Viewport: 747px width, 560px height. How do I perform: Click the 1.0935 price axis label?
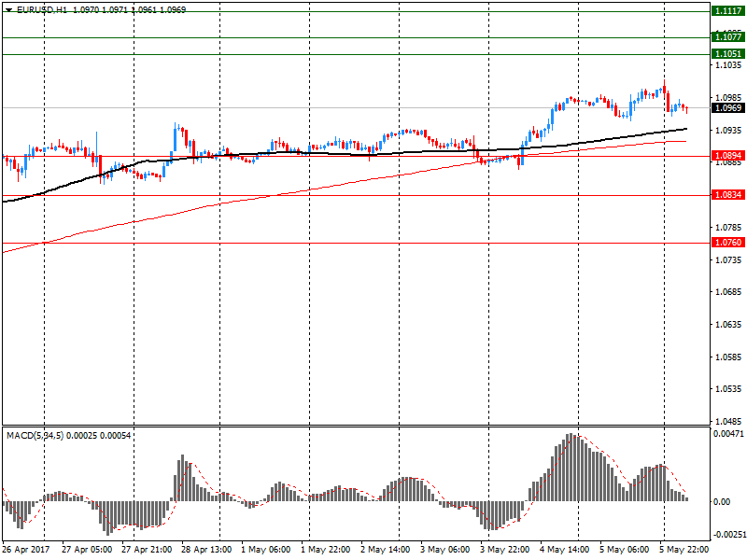[x=729, y=130]
